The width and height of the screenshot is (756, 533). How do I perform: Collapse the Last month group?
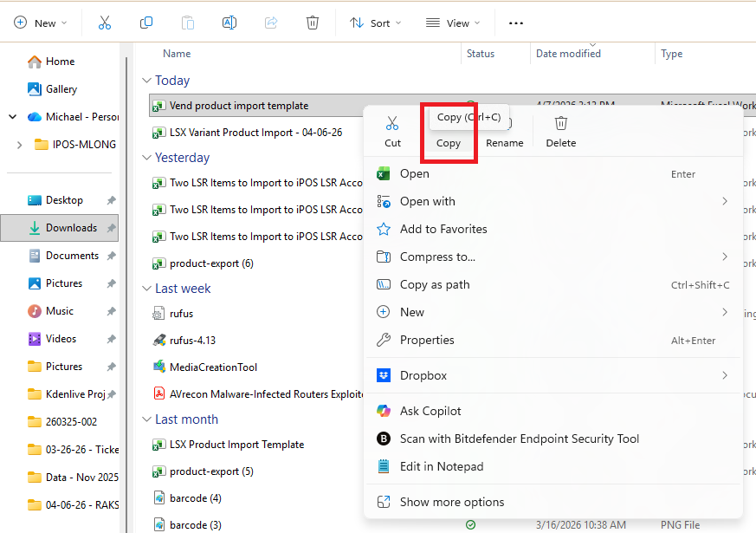146,419
